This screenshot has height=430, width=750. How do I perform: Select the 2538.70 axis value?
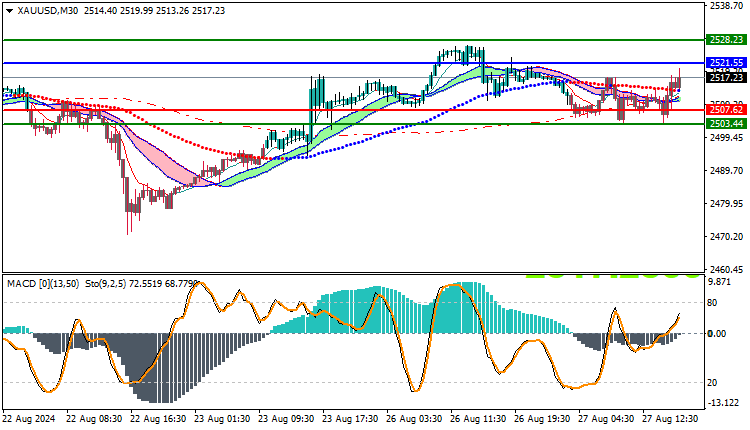point(727,6)
